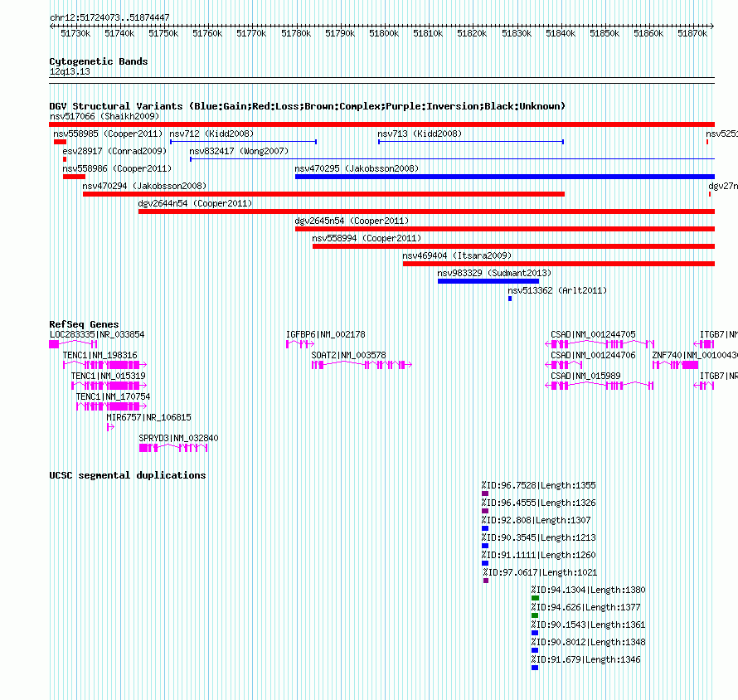Screen dimensions: 738x700
Task: Click nsv832417 (Wong2007) label
Action: pyautogui.click(x=239, y=151)
